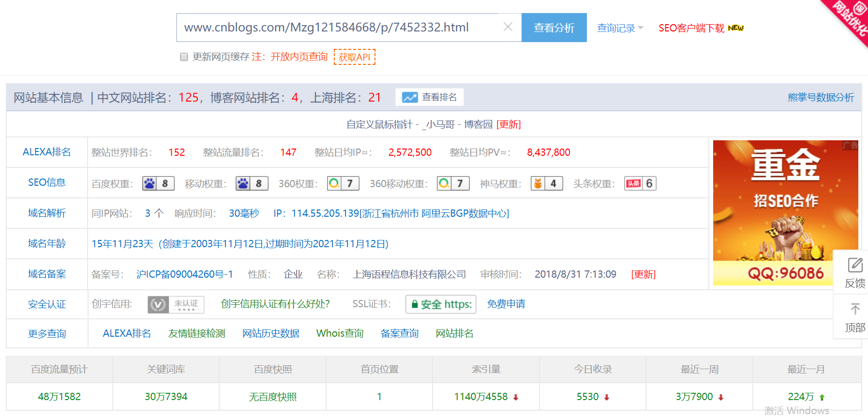The width and height of the screenshot is (868, 417).
Task: Clear the URL field with the X icon
Action: click(x=508, y=27)
